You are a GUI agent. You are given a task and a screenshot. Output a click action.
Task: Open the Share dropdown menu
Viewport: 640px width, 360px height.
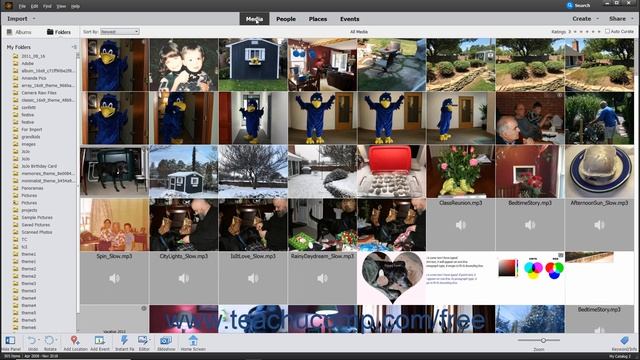[621, 19]
